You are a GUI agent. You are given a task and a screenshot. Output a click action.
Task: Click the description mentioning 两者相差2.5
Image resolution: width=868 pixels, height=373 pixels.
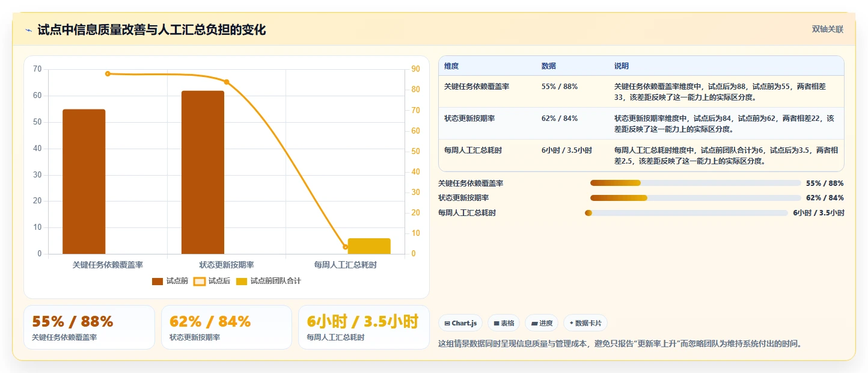pyautogui.click(x=726, y=155)
